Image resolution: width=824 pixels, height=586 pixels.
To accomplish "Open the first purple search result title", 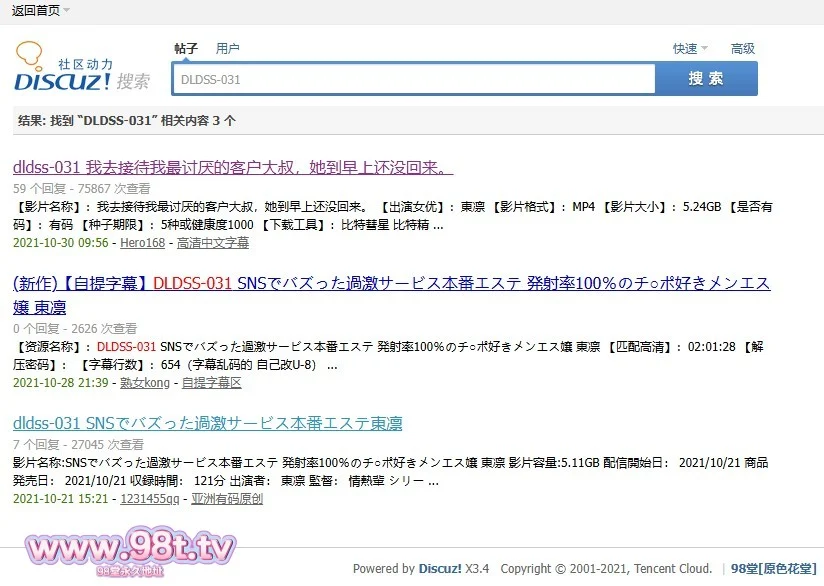I will tap(233, 166).
